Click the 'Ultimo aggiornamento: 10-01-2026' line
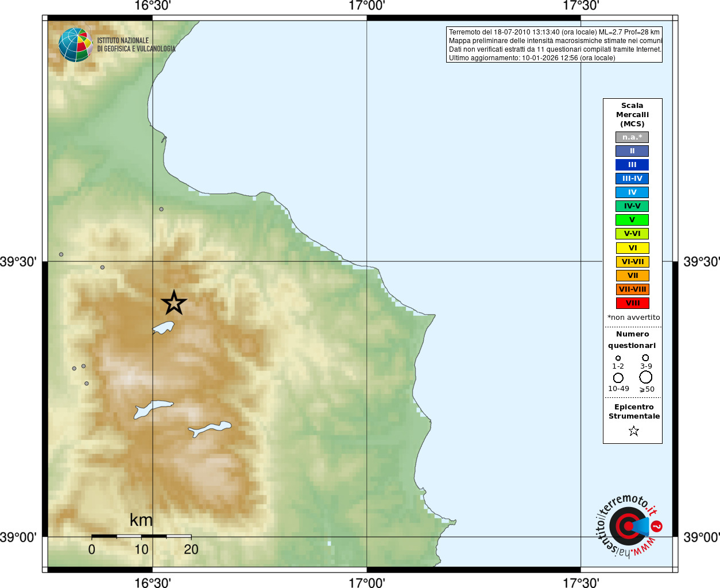This screenshot has height=588, width=720. click(532, 58)
